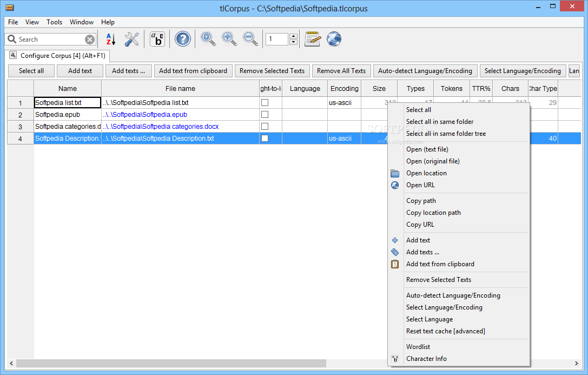Click the Configure Corpus tab icon

13,55
